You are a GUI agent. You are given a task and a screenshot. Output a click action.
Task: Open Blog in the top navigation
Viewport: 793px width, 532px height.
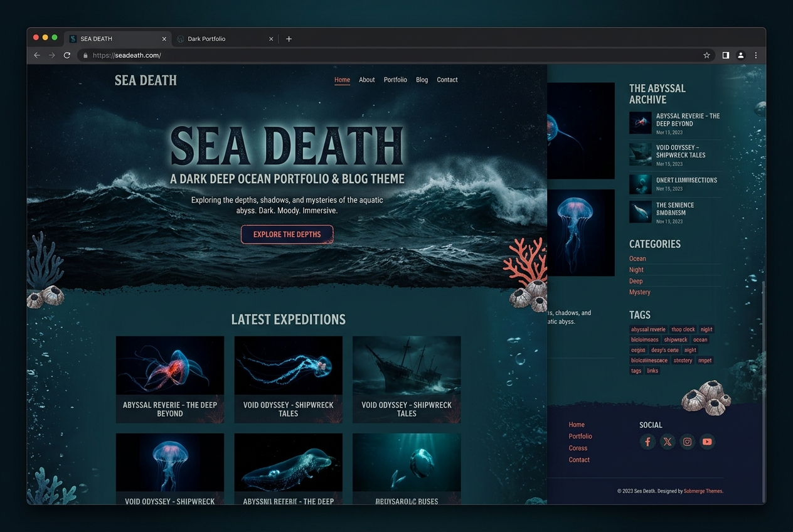pos(422,80)
